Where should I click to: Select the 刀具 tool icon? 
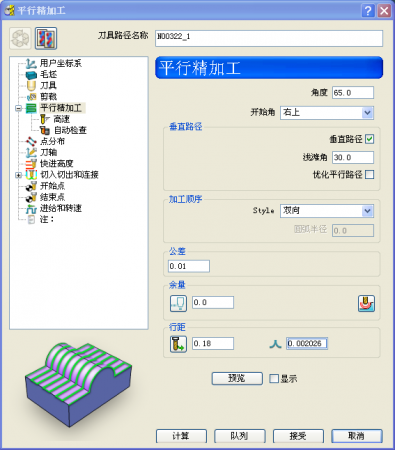pos(31,86)
